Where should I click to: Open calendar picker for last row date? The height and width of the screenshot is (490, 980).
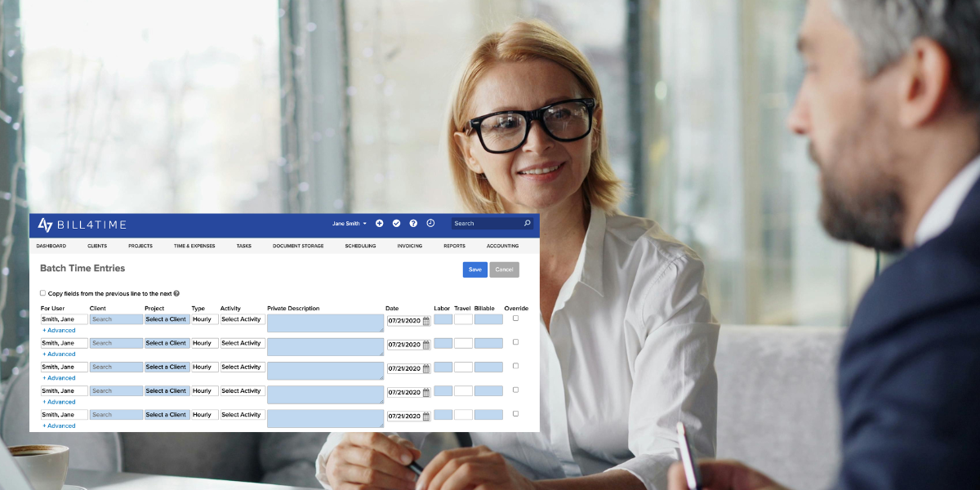coord(426,416)
